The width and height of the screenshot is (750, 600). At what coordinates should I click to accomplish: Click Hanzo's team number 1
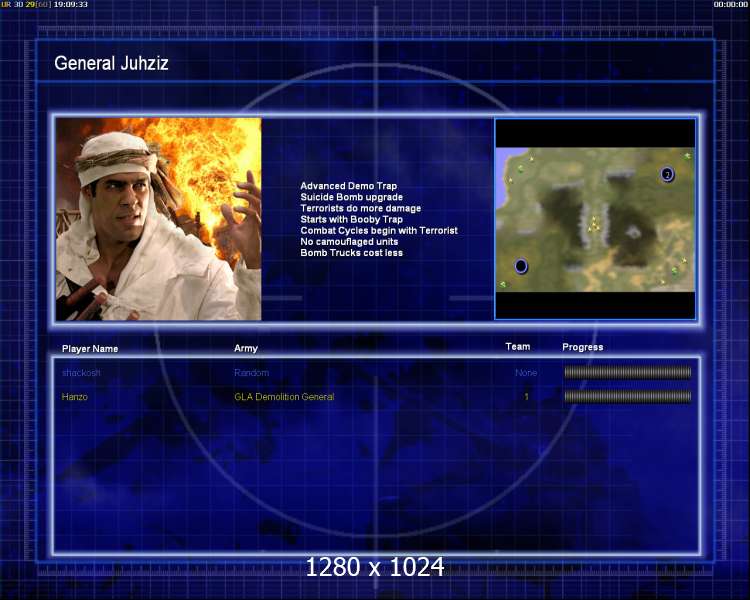pos(526,397)
